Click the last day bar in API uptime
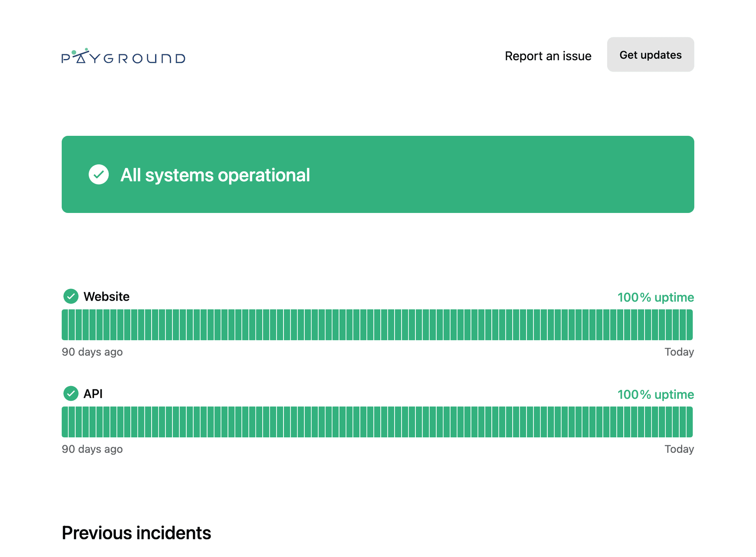The width and height of the screenshot is (756, 557). pos(689,422)
